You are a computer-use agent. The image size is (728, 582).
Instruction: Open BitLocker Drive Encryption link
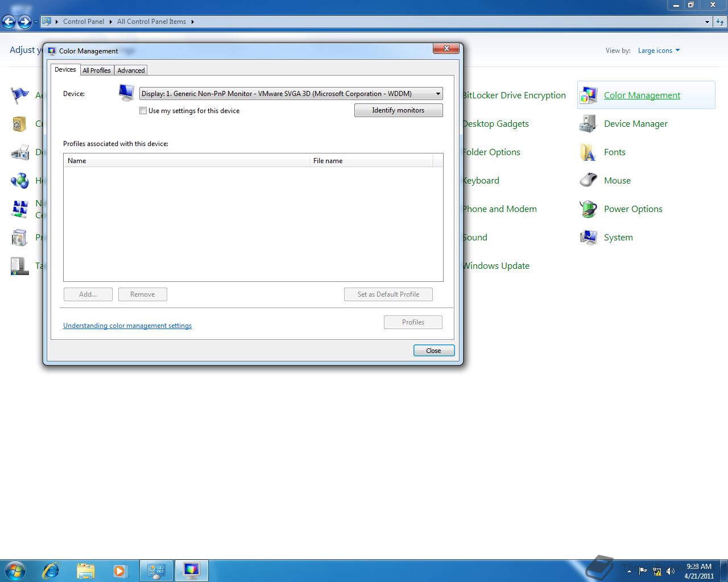(x=514, y=95)
